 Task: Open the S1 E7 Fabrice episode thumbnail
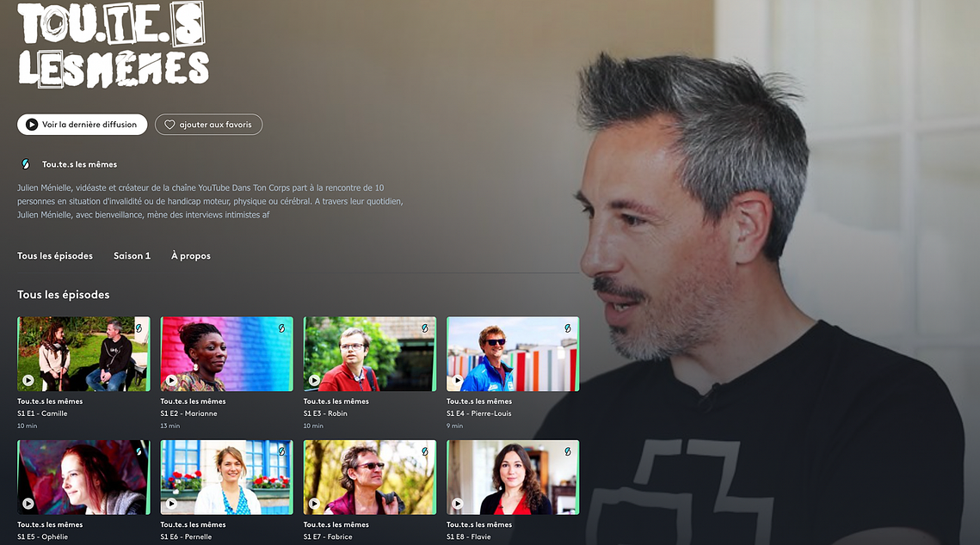(370, 478)
